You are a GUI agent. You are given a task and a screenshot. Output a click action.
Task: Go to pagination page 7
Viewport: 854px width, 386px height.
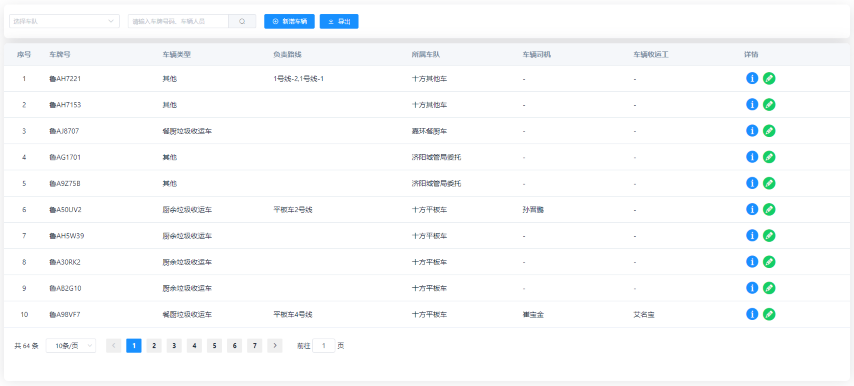[255, 345]
